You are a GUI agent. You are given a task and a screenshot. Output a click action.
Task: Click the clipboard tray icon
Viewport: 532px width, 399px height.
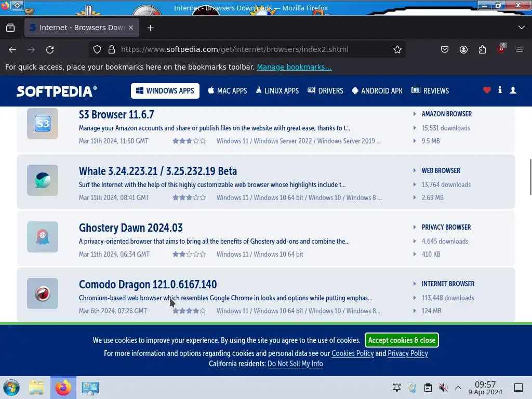point(428,388)
